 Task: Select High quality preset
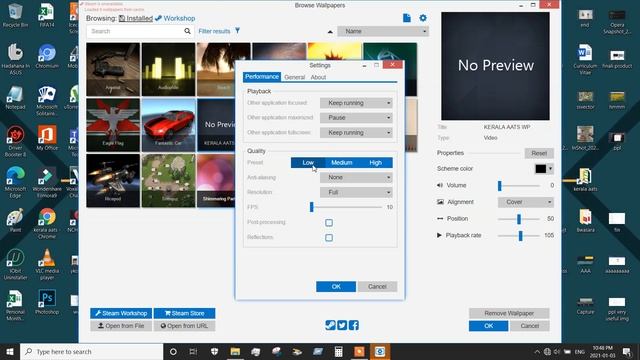pos(376,162)
